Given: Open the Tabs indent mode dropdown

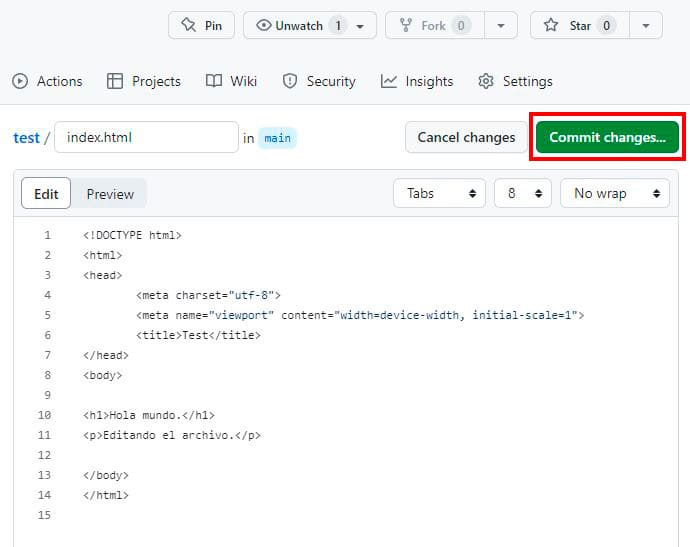Looking at the screenshot, I should [x=439, y=193].
